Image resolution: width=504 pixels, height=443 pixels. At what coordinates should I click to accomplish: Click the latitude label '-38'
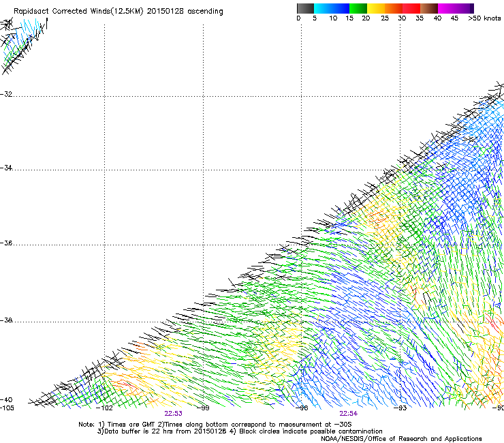click(6, 320)
